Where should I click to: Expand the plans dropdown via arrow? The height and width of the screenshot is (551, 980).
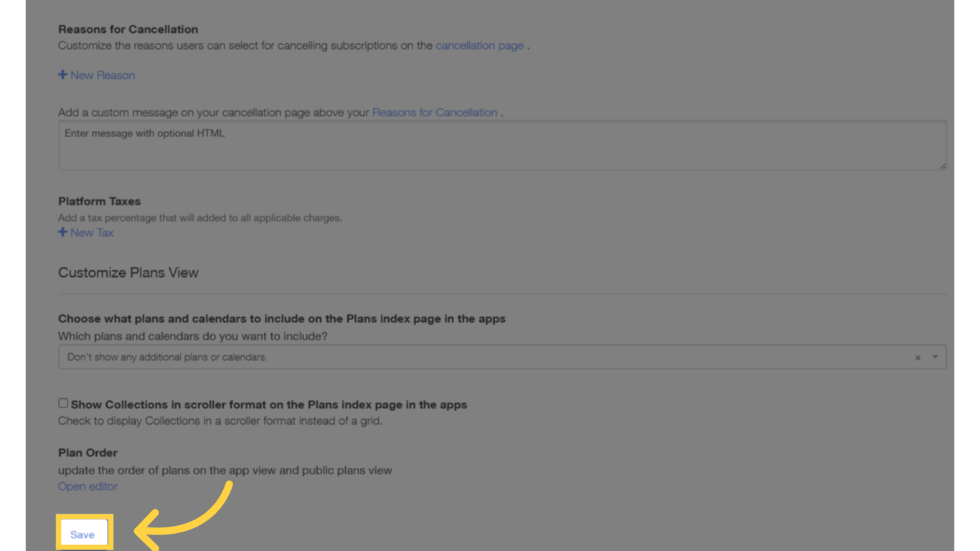click(x=935, y=357)
